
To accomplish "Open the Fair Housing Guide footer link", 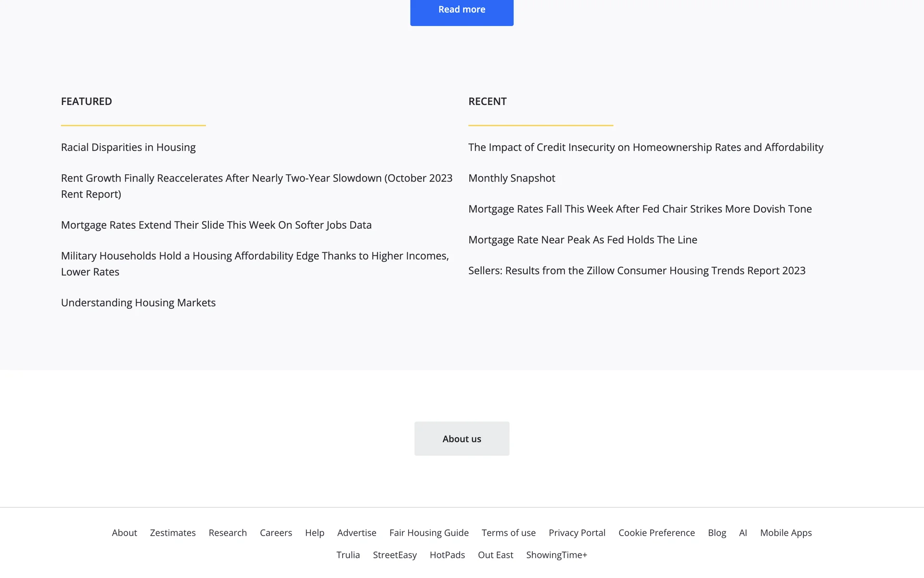I will pyautogui.click(x=428, y=533).
